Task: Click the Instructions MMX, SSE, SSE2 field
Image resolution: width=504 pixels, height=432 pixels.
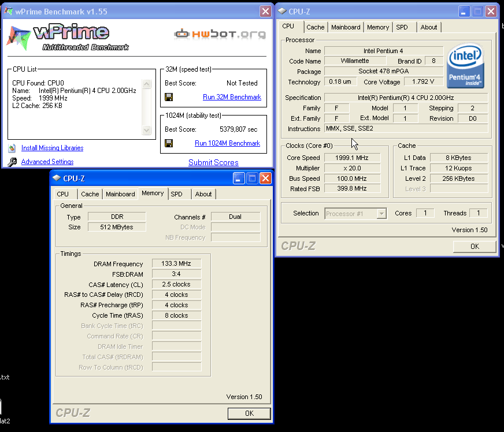Action: click(x=406, y=128)
